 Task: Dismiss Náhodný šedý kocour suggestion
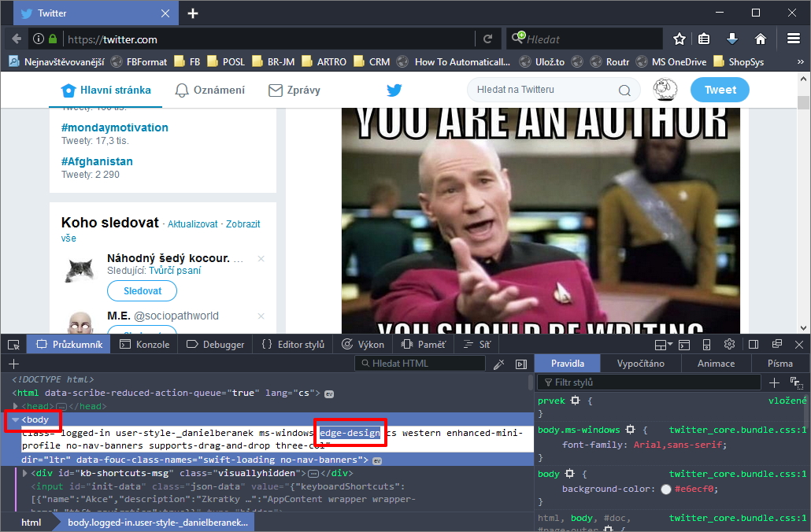pyautogui.click(x=261, y=258)
